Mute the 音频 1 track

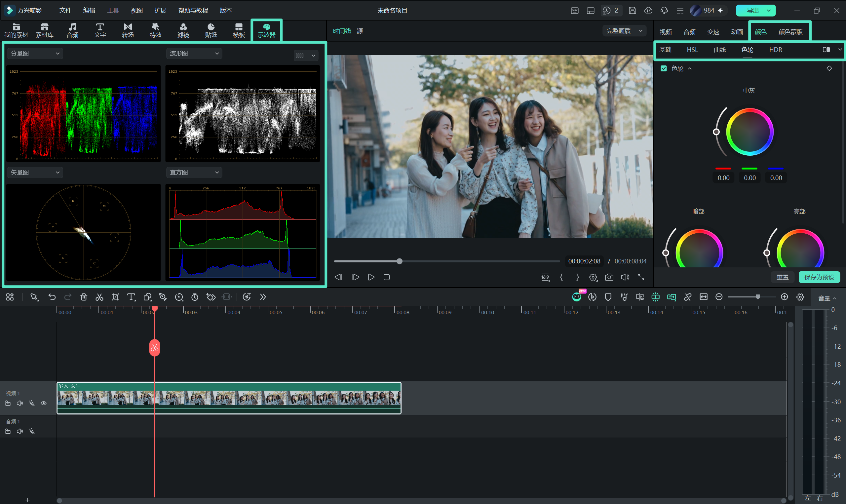point(20,432)
